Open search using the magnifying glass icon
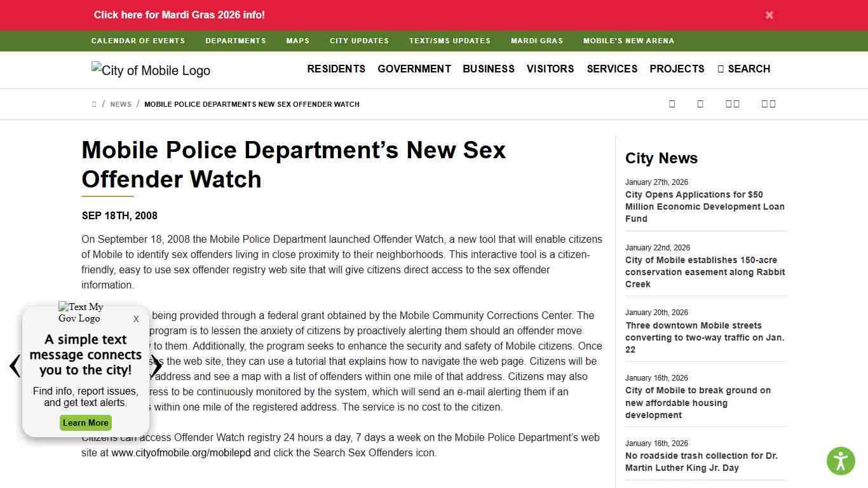Viewport: 868px width, 488px height. pyautogui.click(x=720, y=69)
